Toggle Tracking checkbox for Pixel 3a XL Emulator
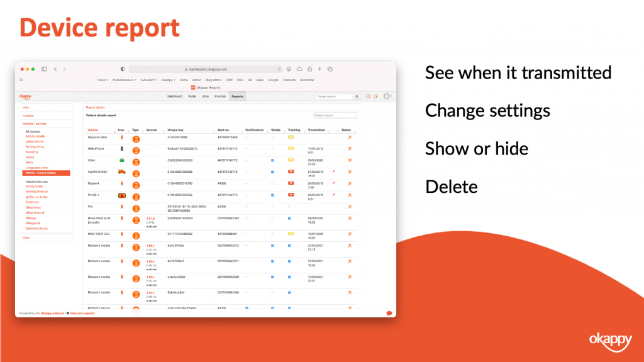Image resolution: width=644 pixels, height=362 pixels. pyautogui.click(x=289, y=218)
